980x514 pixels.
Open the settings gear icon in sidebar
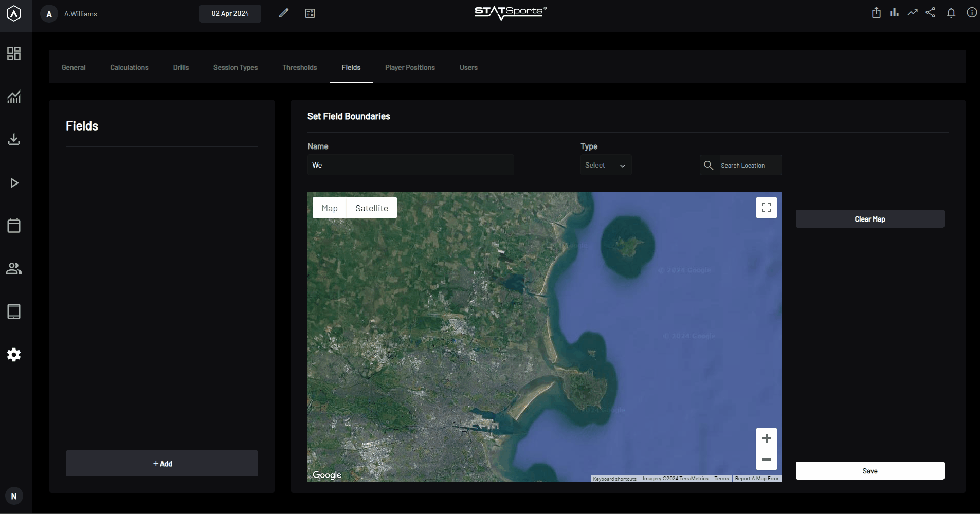(14, 355)
